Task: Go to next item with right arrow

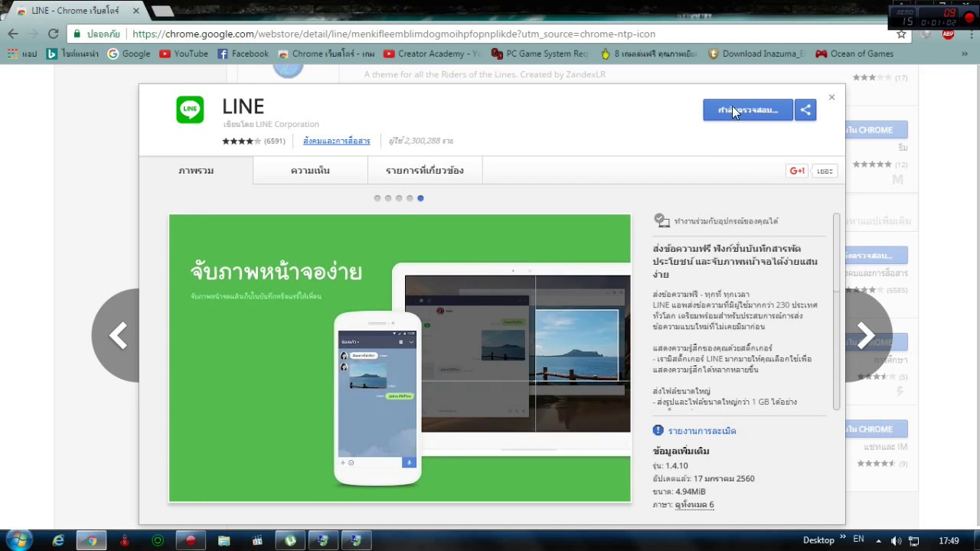Action: point(867,335)
